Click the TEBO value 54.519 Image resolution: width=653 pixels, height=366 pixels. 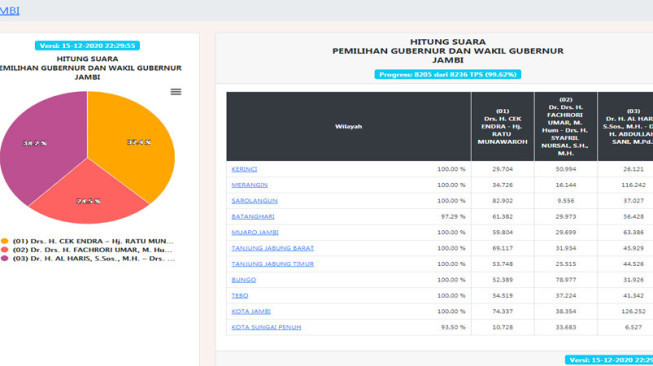503,296
